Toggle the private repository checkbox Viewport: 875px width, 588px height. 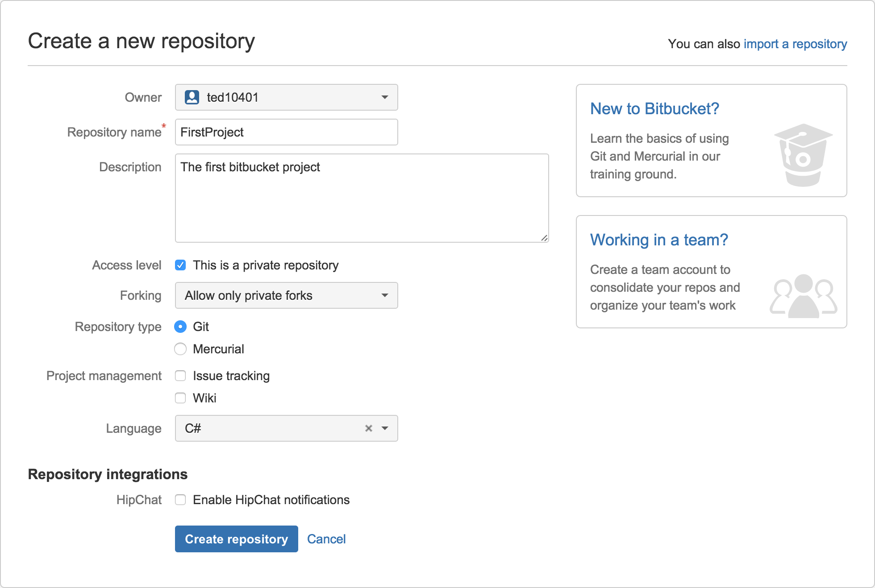click(x=181, y=265)
